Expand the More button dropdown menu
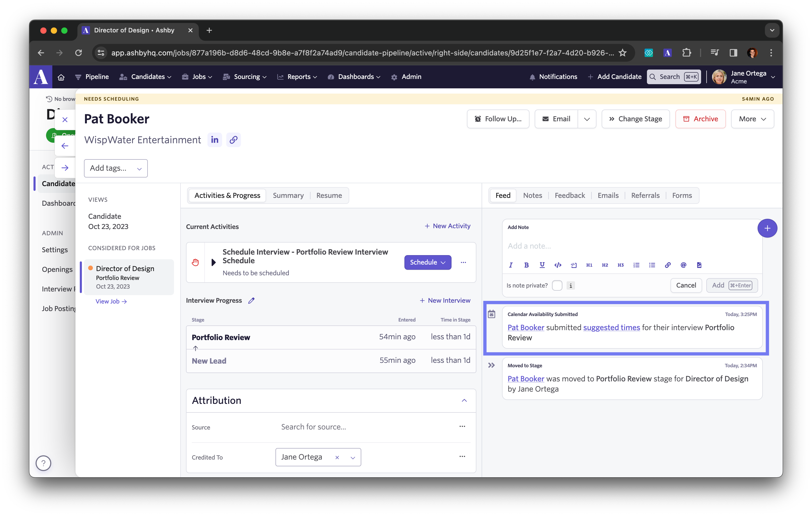The height and width of the screenshot is (516, 812). pyautogui.click(x=752, y=119)
